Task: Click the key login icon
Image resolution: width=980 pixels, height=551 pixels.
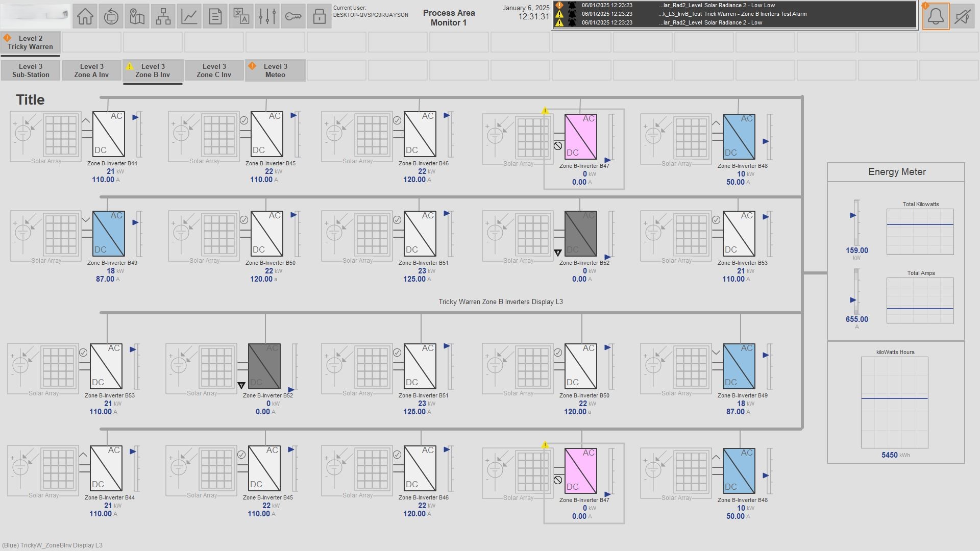Action: coord(293,16)
